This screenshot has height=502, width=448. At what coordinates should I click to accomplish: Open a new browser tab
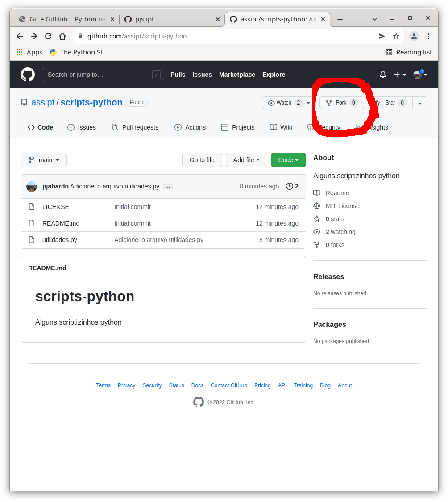pyautogui.click(x=340, y=19)
